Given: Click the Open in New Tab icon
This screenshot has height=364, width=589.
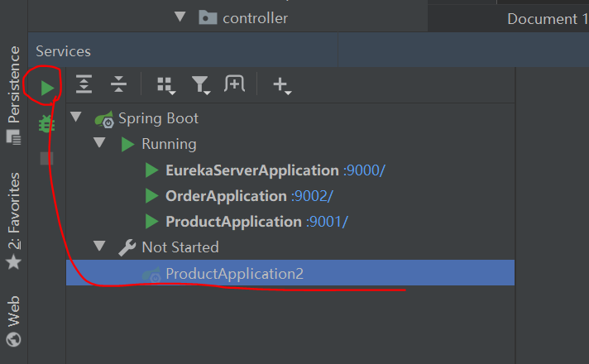Looking at the screenshot, I should pos(235,84).
